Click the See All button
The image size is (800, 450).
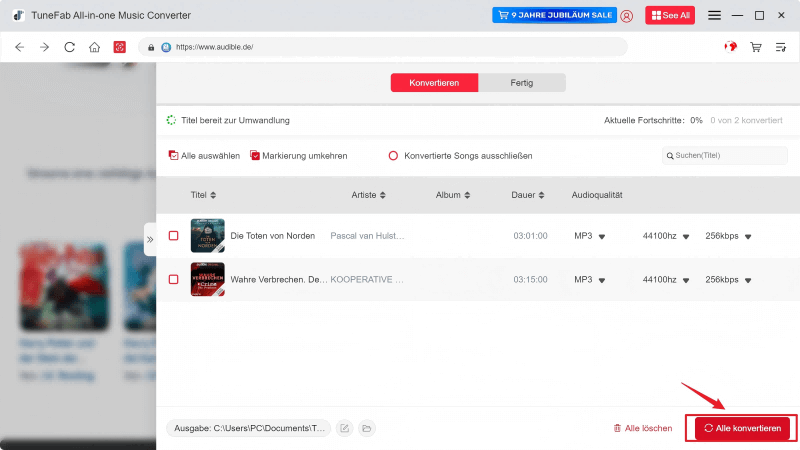coord(670,15)
